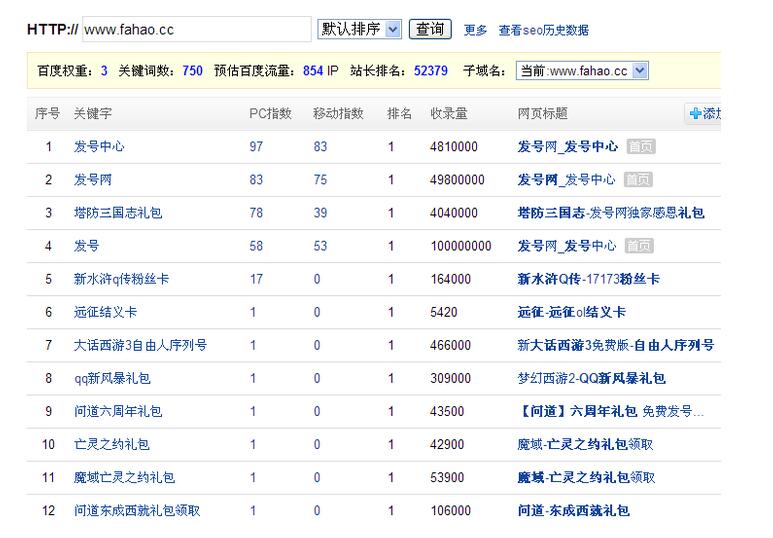
Task: Click indexed count 164000
Action: (451, 279)
